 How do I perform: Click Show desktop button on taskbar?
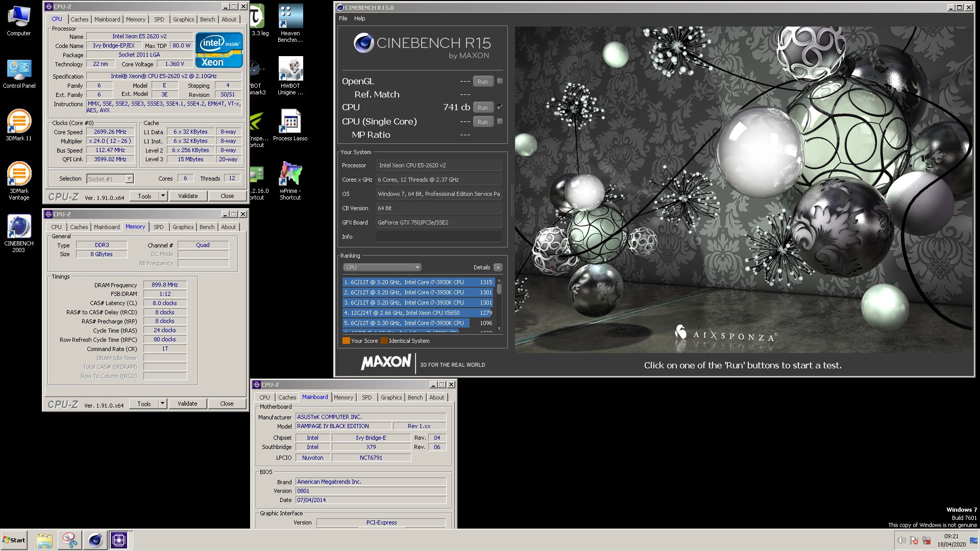[974, 540]
